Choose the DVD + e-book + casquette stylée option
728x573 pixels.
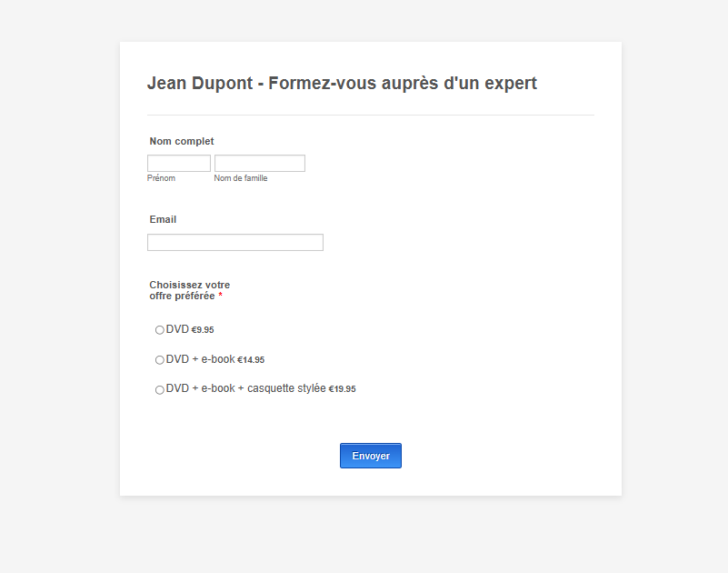[x=159, y=389]
